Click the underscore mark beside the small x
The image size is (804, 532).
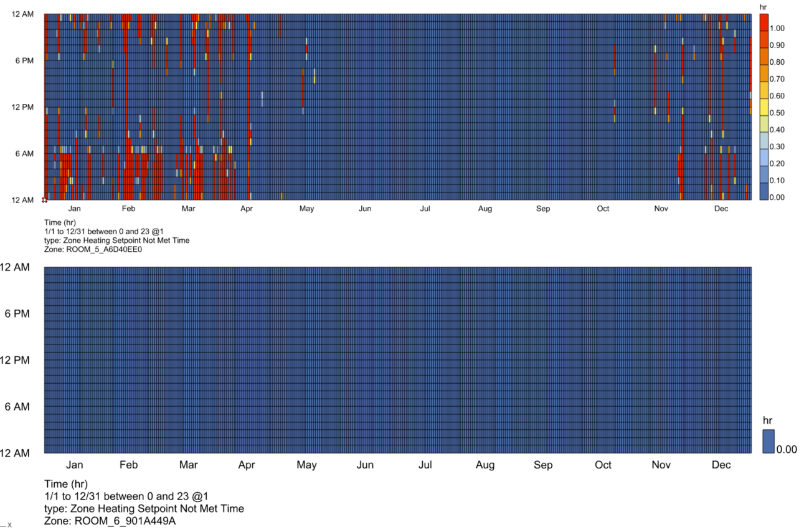tap(2, 527)
